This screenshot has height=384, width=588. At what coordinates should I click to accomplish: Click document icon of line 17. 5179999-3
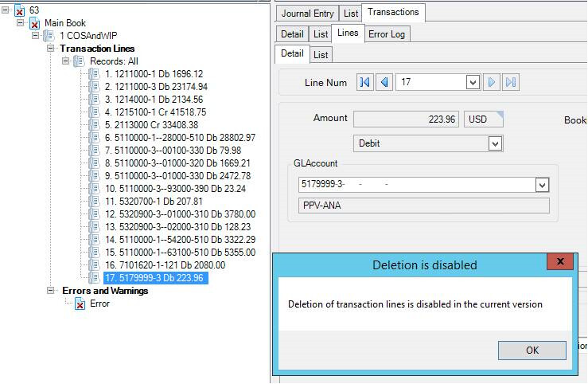[94, 278]
